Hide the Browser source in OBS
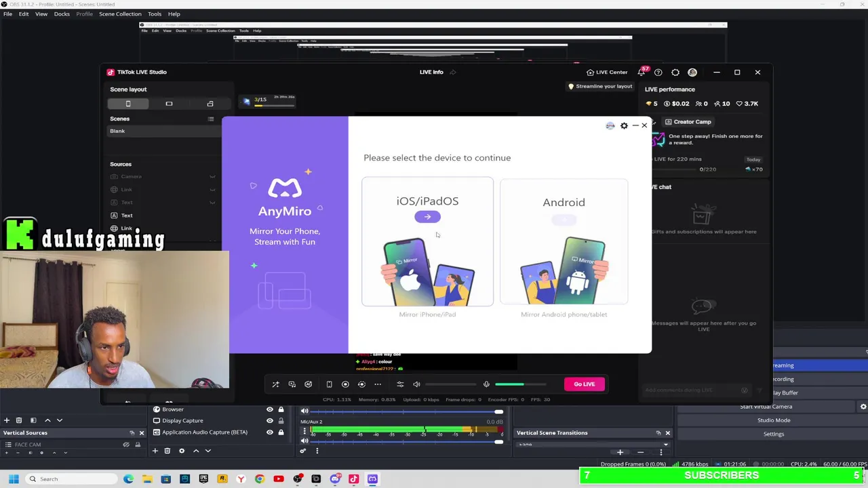 pyautogui.click(x=270, y=409)
